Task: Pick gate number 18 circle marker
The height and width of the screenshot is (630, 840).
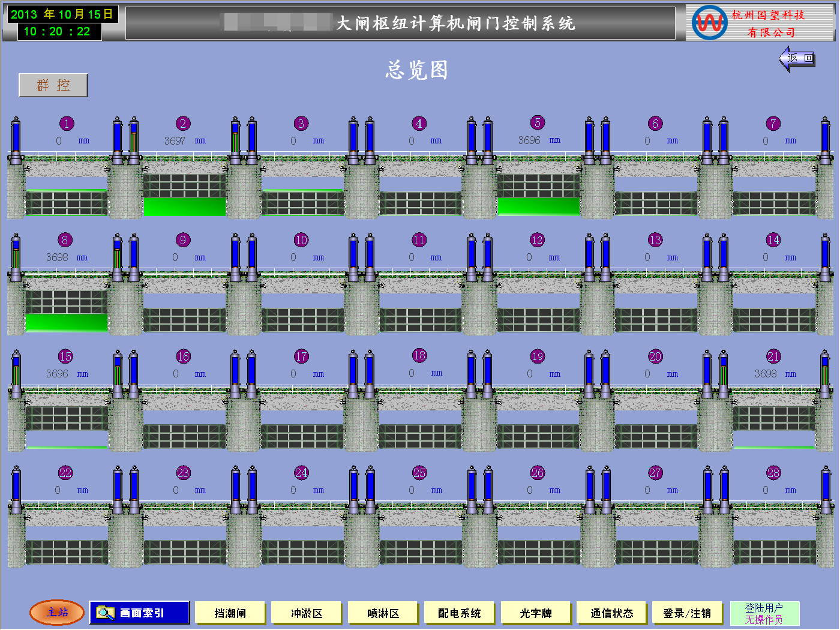Action: (419, 355)
